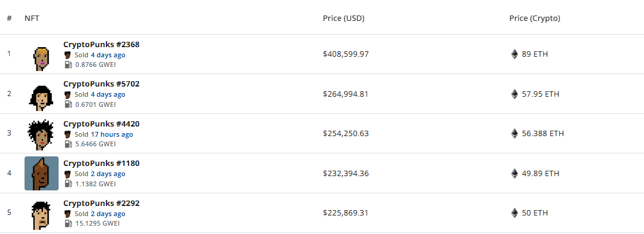Open the CryptoPunks #5702 punk avatar

pos(41,94)
